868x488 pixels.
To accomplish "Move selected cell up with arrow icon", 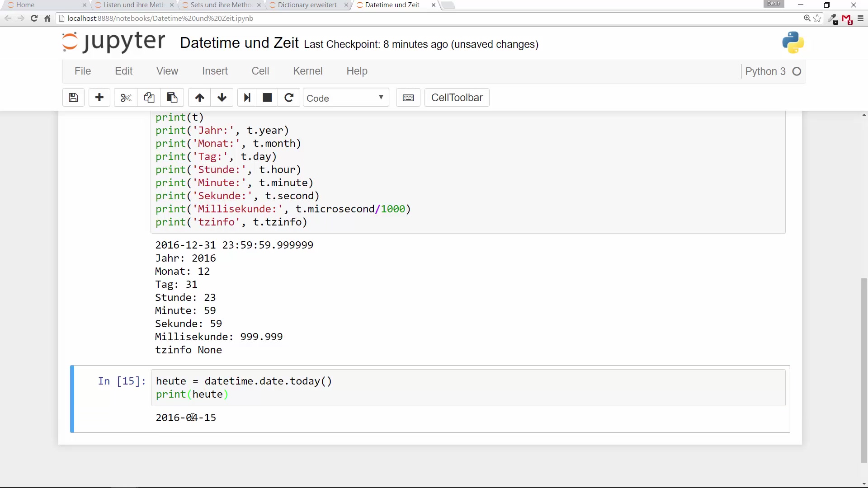I will tap(199, 98).
